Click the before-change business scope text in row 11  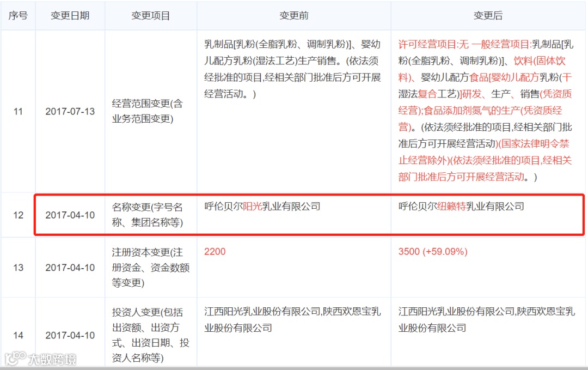coord(292,69)
